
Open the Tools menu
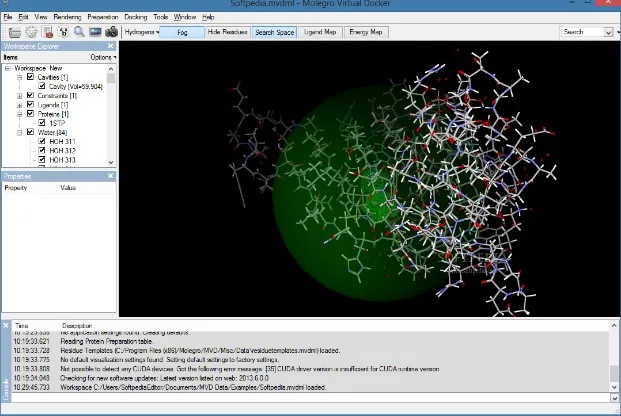click(x=161, y=17)
